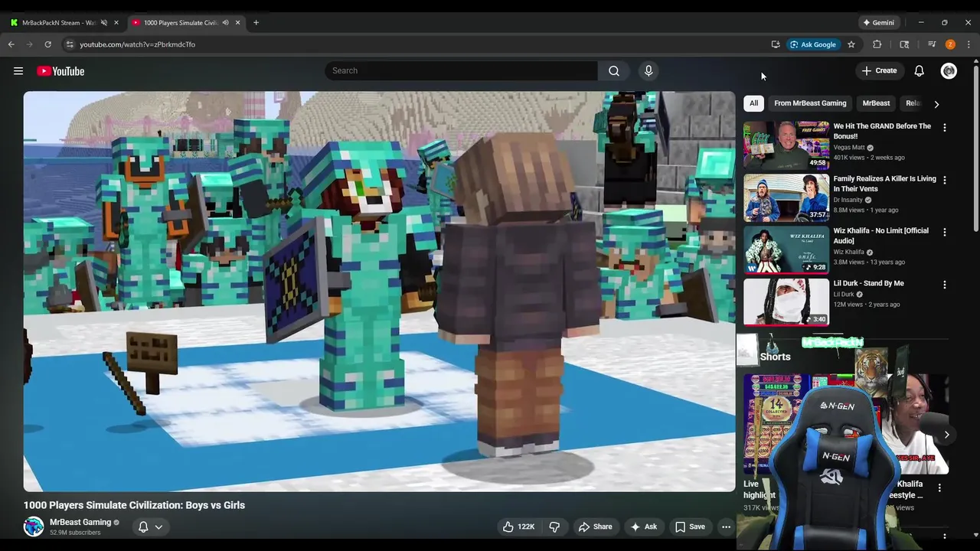The height and width of the screenshot is (551, 980).
Task: Select the From MrBeast Gaming chip
Action: 810,103
